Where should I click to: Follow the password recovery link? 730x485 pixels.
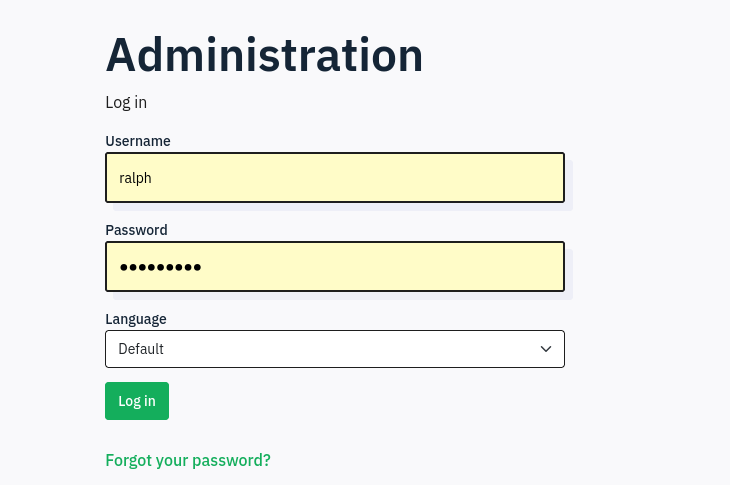[188, 460]
